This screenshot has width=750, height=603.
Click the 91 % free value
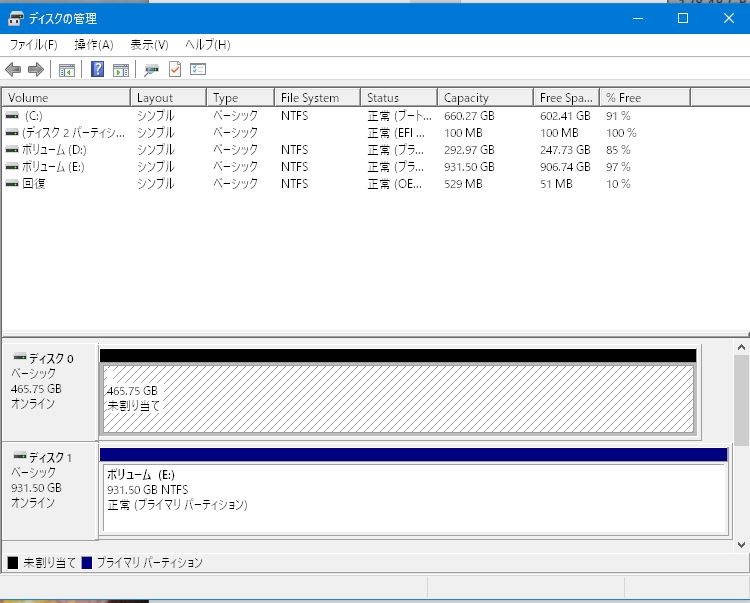click(x=618, y=116)
